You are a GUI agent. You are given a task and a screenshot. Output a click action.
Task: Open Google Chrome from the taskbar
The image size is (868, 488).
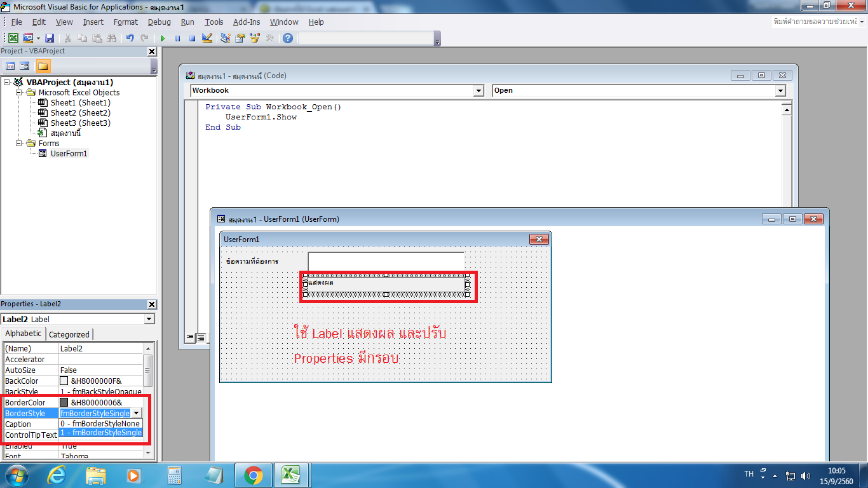253,475
